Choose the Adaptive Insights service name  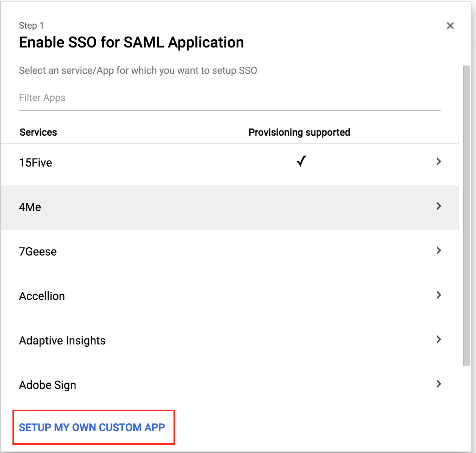pyautogui.click(x=62, y=341)
